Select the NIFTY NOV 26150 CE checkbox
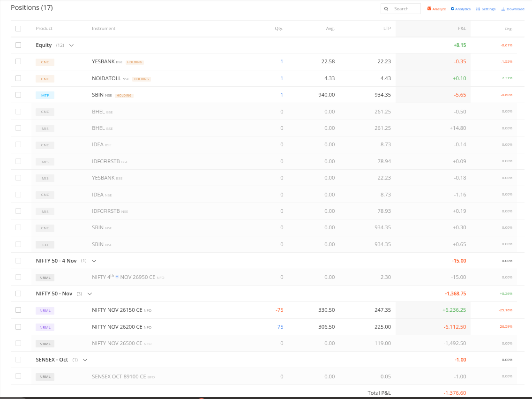 coord(18,310)
